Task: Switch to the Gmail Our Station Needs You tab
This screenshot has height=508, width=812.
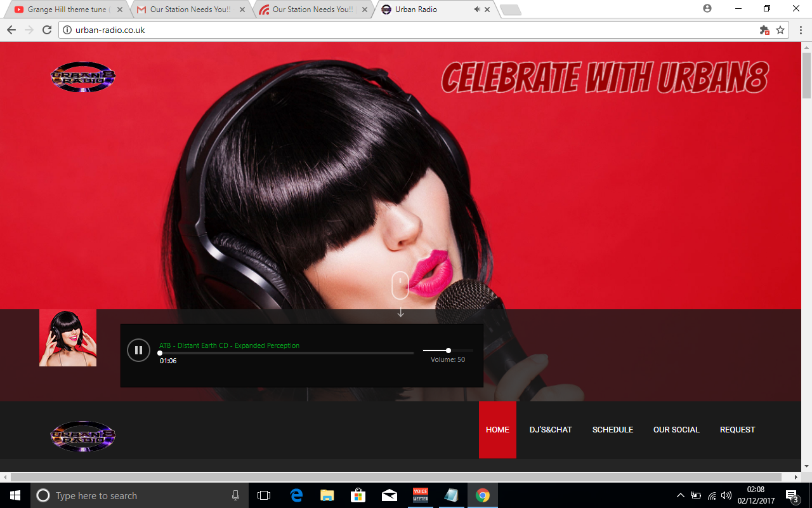Action: coord(187,10)
